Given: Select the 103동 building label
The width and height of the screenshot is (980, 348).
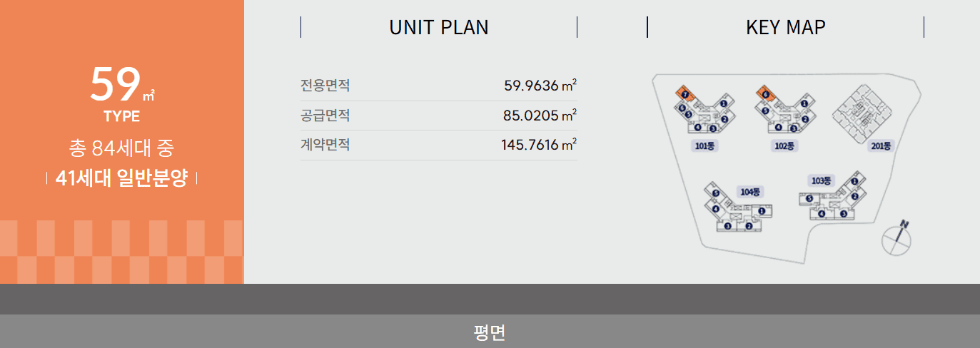Looking at the screenshot, I should [822, 180].
